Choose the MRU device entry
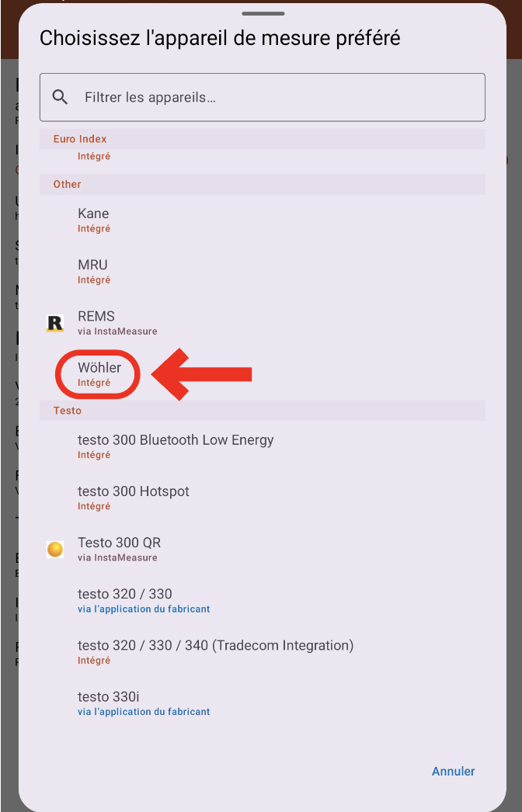 [263, 272]
